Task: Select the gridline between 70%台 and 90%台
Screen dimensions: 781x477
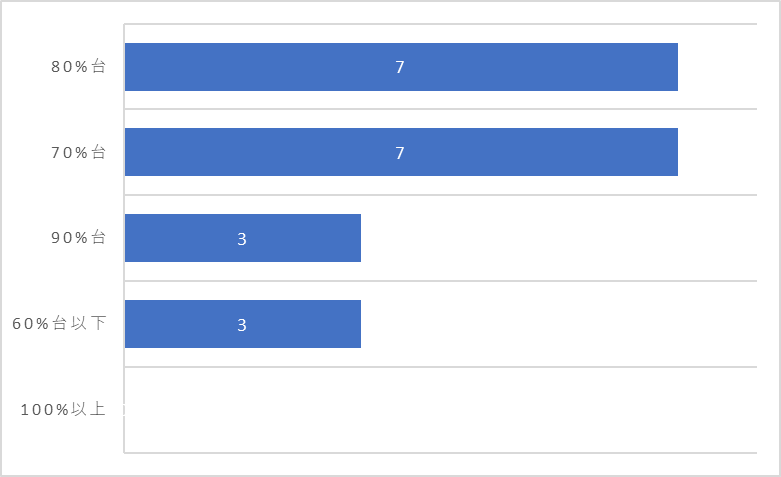Action: click(x=440, y=195)
